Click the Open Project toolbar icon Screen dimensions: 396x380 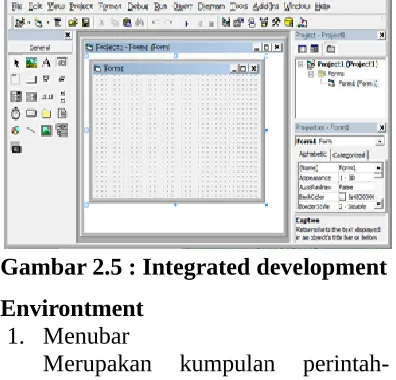pos(73,23)
